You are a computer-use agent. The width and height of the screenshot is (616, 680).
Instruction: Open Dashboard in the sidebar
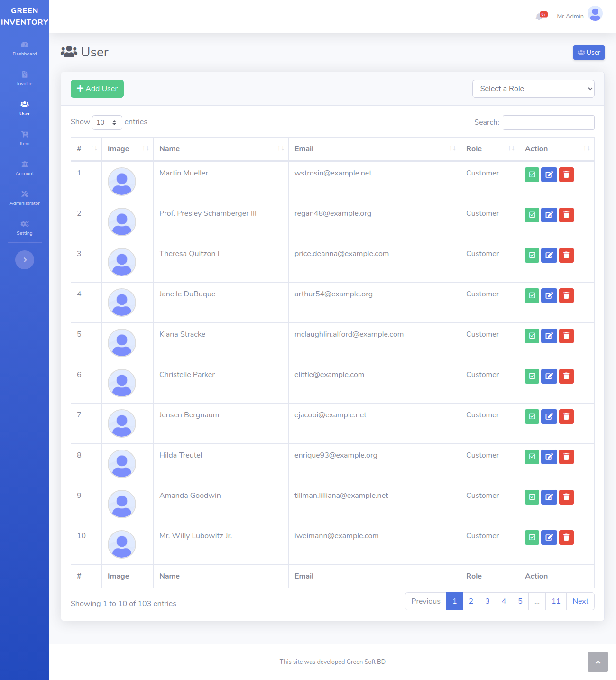point(25,48)
